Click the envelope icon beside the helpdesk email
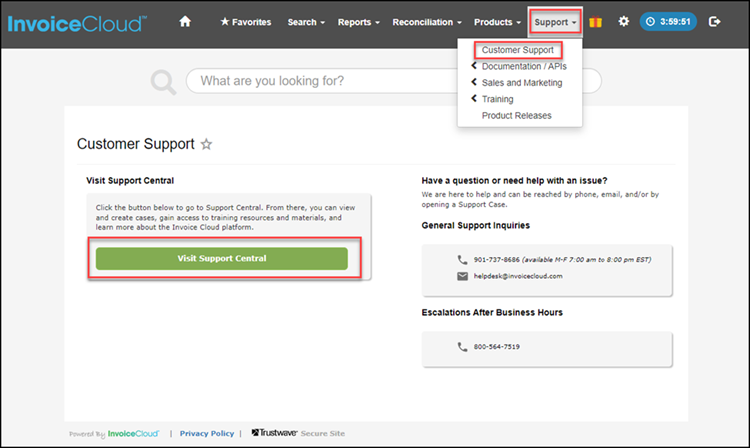Screen dimensions: 750x448 pos(462,276)
